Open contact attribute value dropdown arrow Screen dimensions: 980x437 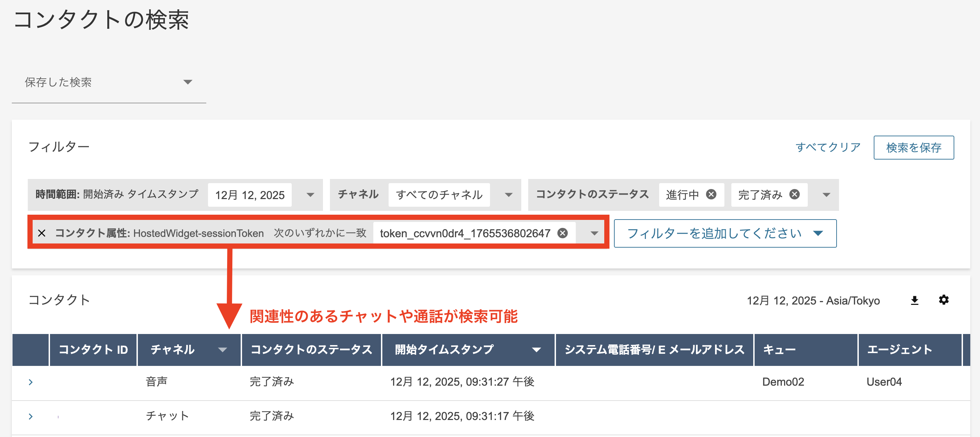pos(594,233)
